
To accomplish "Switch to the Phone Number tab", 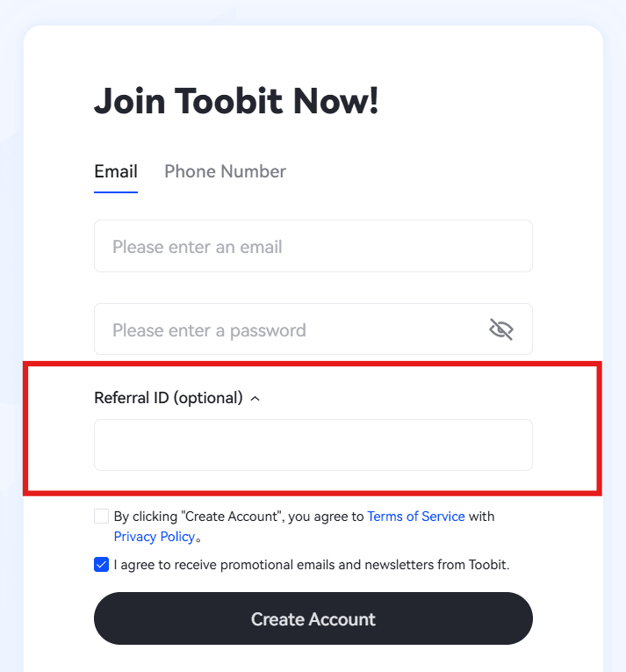I will pos(225,171).
